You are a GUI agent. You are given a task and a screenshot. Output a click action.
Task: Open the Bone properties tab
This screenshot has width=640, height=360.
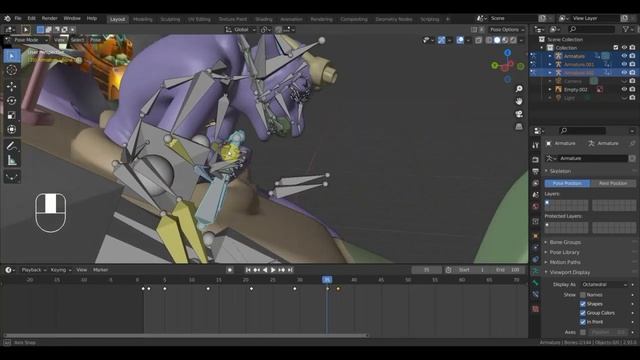(x=536, y=283)
